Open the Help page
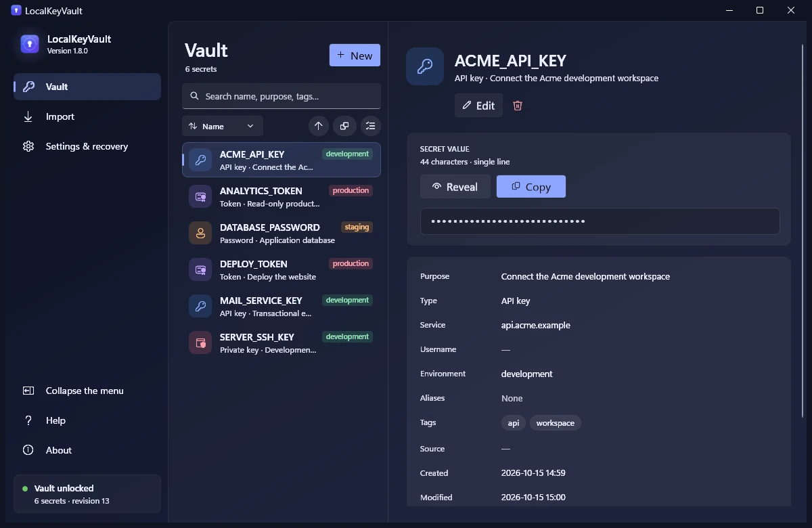 [87, 420]
